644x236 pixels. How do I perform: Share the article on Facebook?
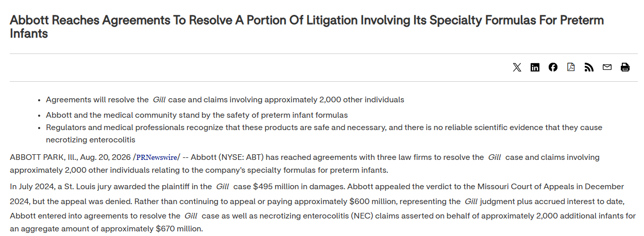pos(553,67)
